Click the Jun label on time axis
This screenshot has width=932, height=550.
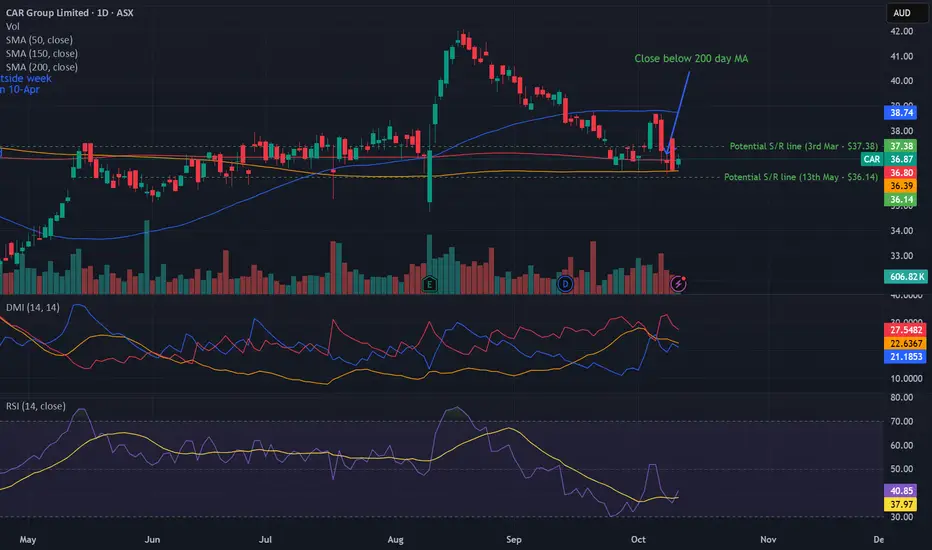(152, 539)
